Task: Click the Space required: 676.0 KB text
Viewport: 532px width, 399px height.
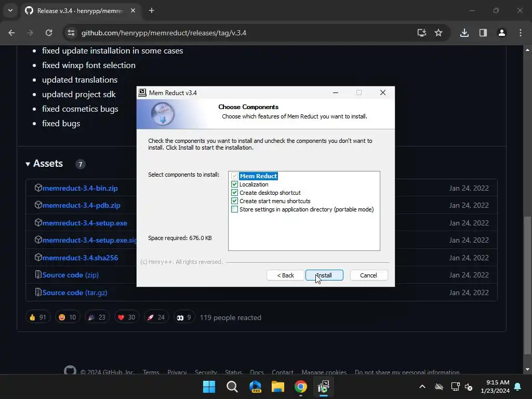Action: [180, 238]
